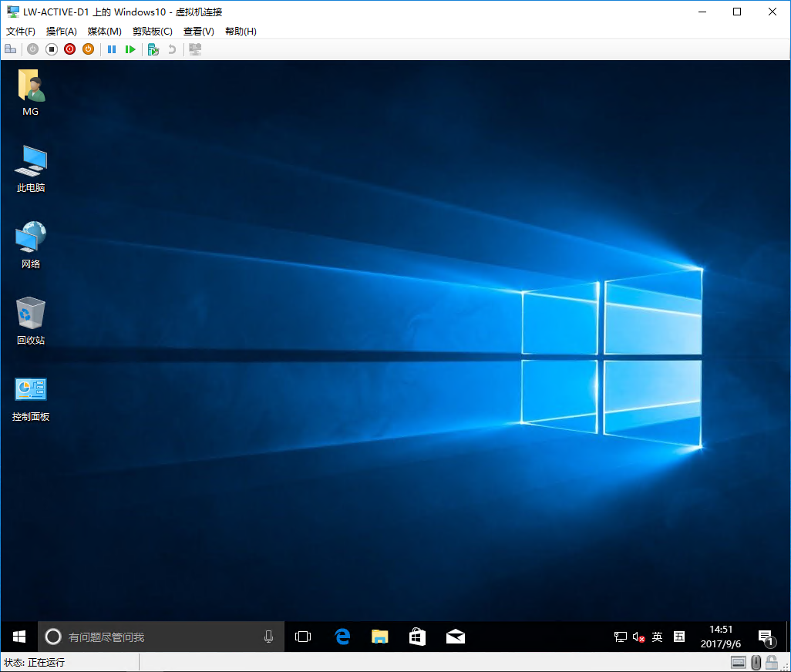Screen dimensions: 791x672
Task: Open the Action Center notification icon
Action: [766, 637]
